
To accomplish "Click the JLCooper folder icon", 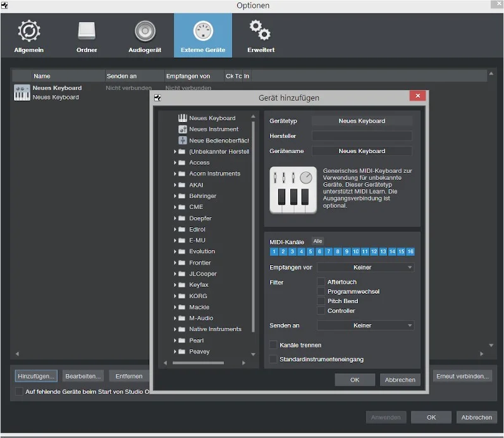I will 181,273.
